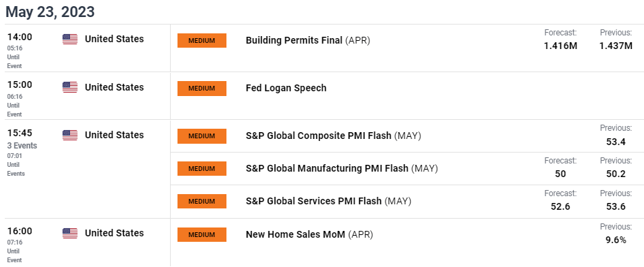Click the MEDIUM badge beside Composite PMI Flash
The width and height of the screenshot is (644, 267).
tap(202, 136)
